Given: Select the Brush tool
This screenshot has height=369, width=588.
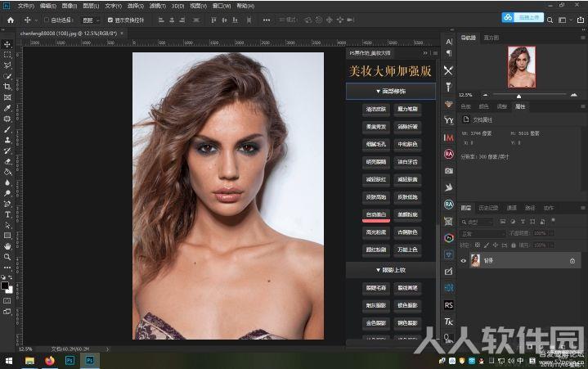Looking at the screenshot, I should 7,129.
